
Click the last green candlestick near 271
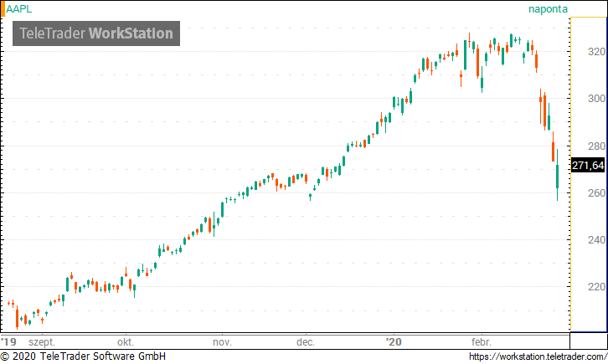[x=557, y=175]
